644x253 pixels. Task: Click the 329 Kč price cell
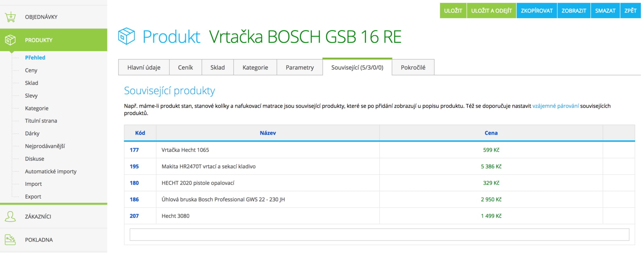pyautogui.click(x=491, y=183)
